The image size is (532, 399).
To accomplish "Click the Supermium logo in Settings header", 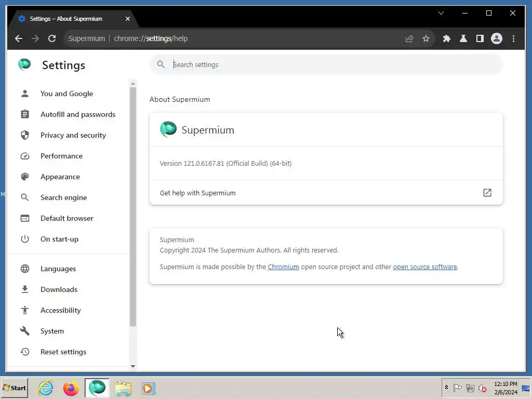I will coord(24,64).
